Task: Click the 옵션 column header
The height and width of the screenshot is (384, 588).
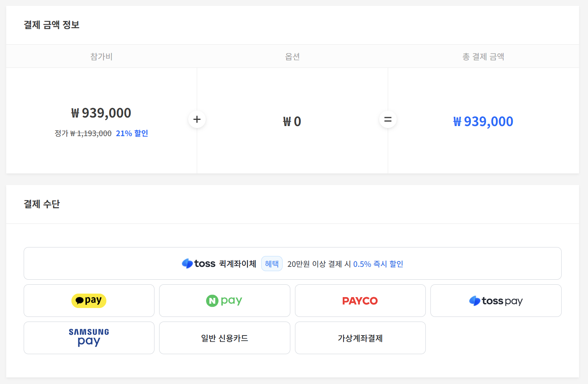Action: coord(292,57)
